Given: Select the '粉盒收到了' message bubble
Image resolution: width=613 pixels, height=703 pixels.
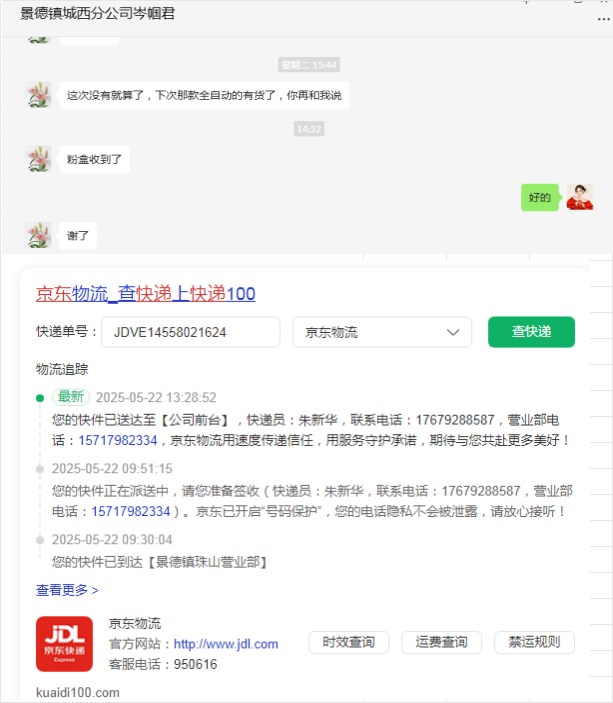Looking at the screenshot, I should [95, 159].
